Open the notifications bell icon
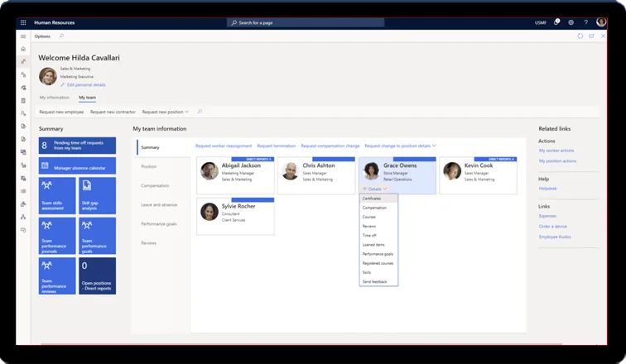 pos(556,22)
